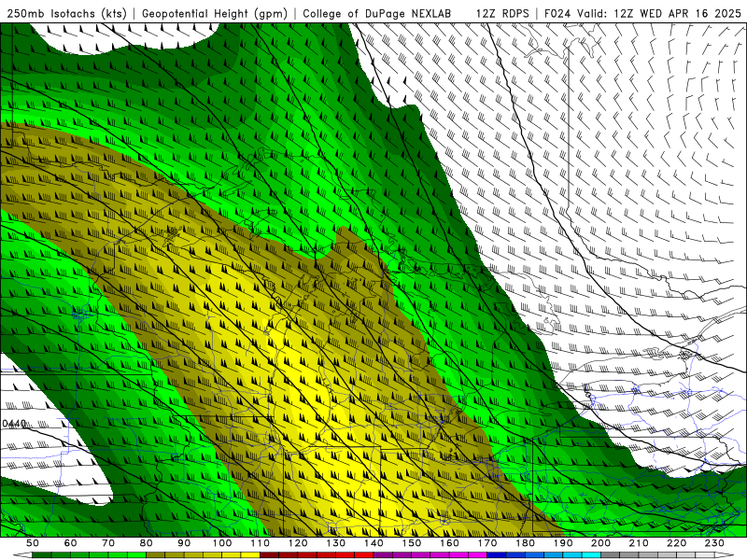
Task: Click the "60" value on the color scale
Action: click(71, 543)
